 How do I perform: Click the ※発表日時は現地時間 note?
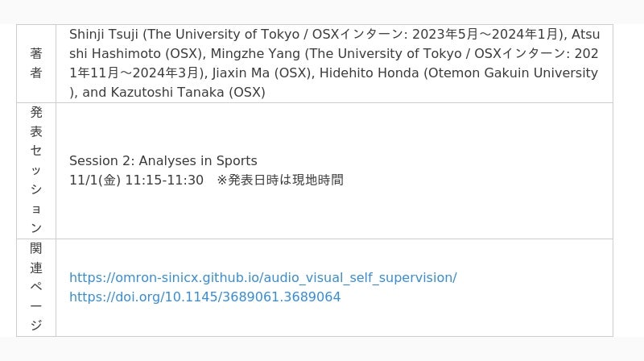(x=280, y=180)
